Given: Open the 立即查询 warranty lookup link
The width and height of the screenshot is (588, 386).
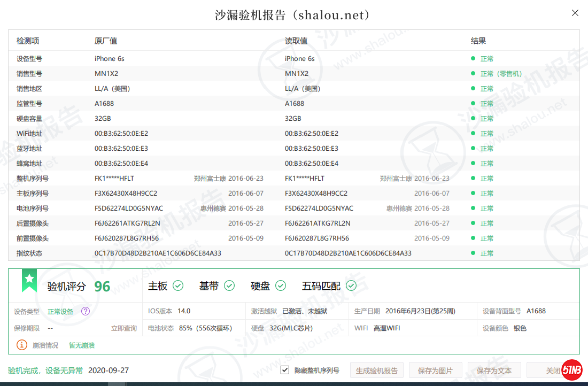Looking at the screenshot, I should click(x=124, y=328).
